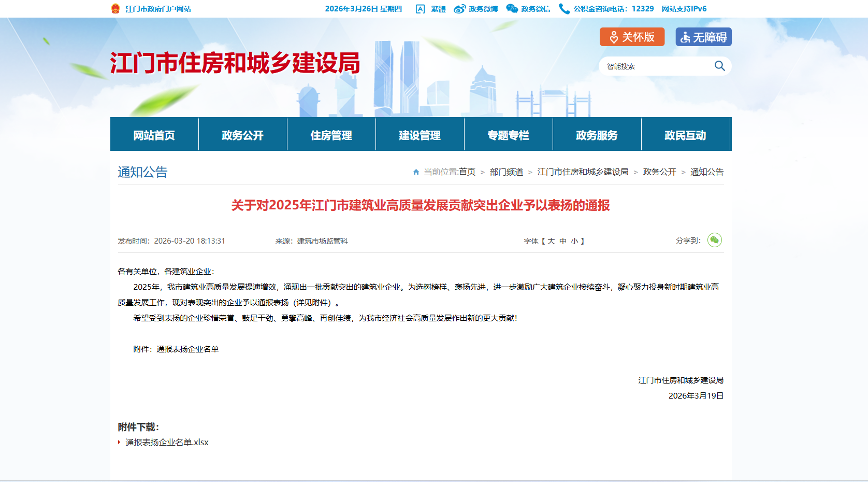The image size is (868, 482).
Task: Set font size to 大
Action: coord(551,241)
